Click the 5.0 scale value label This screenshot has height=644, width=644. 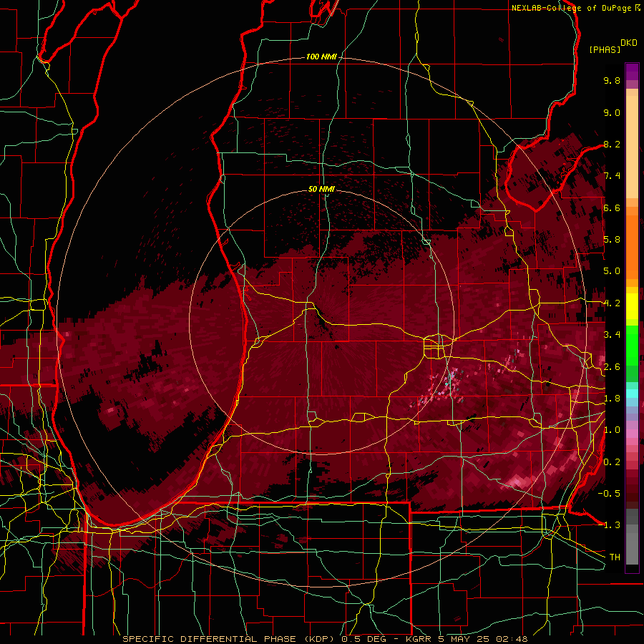[x=612, y=271]
